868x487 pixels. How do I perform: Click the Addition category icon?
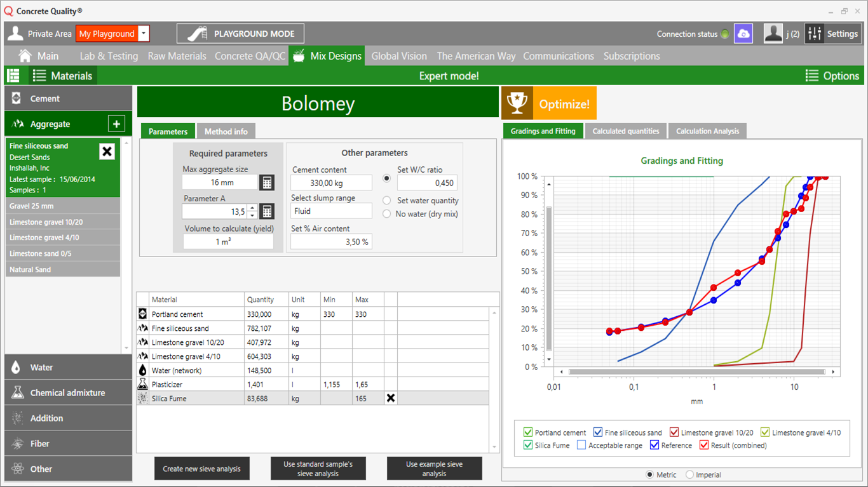17,418
